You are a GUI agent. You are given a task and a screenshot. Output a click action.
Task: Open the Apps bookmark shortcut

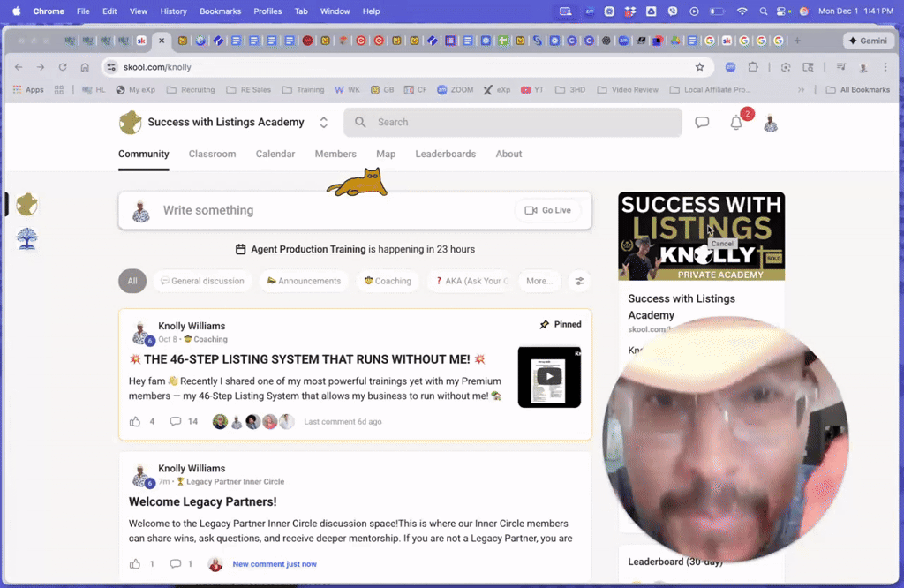[28, 90]
